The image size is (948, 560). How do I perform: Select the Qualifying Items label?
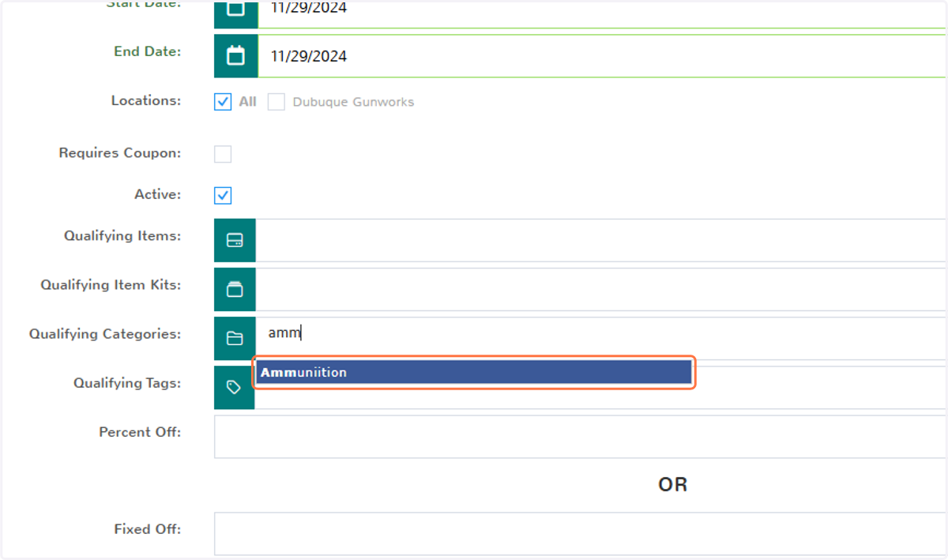point(122,235)
